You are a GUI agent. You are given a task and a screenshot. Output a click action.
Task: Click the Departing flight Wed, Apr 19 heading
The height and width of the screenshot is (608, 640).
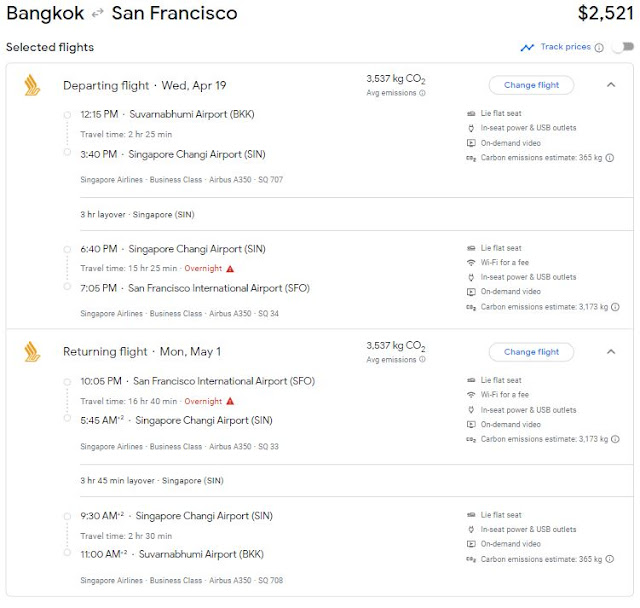click(x=144, y=85)
